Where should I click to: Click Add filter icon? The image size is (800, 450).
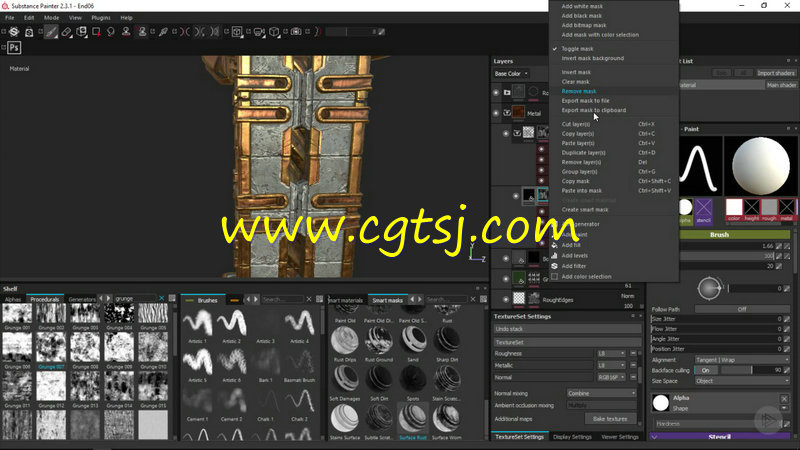coord(555,266)
